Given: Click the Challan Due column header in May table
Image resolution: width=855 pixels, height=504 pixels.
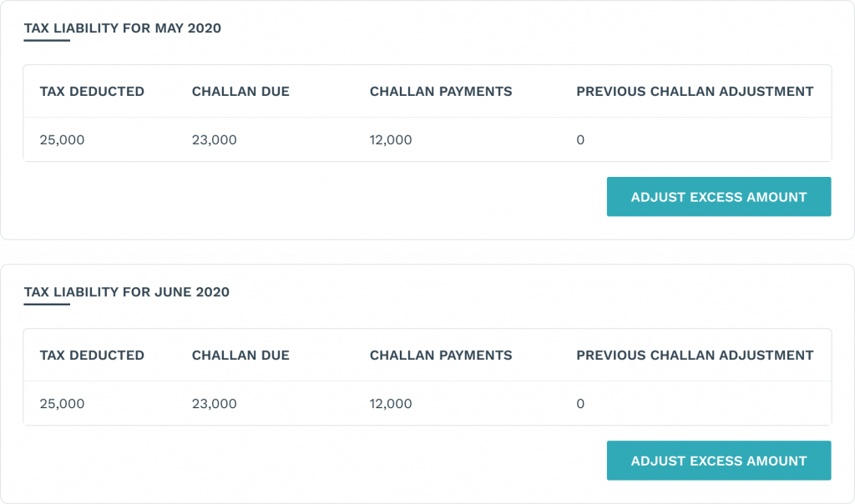Looking at the screenshot, I should 240,92.
